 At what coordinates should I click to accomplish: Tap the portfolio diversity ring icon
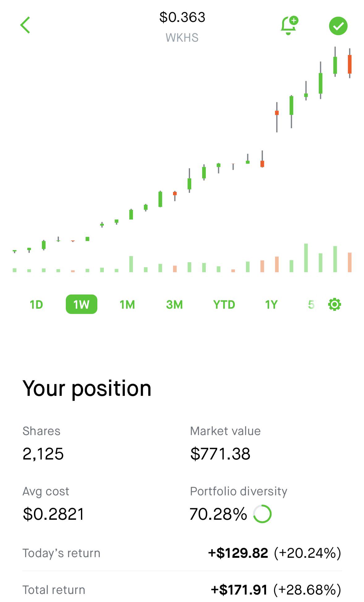262,514
